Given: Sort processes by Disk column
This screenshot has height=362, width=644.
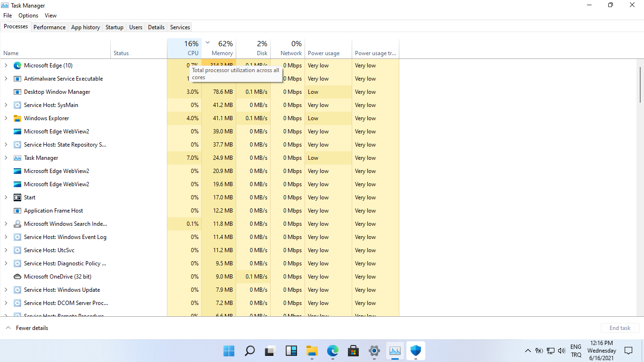Looking at the screenshot, I should [x=253, y=49].
